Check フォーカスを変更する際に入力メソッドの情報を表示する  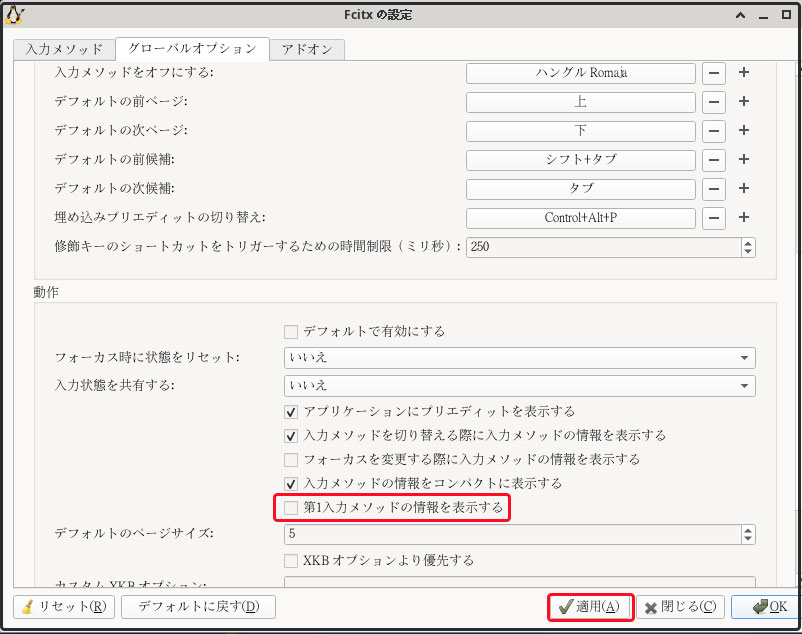coord(291,460)
